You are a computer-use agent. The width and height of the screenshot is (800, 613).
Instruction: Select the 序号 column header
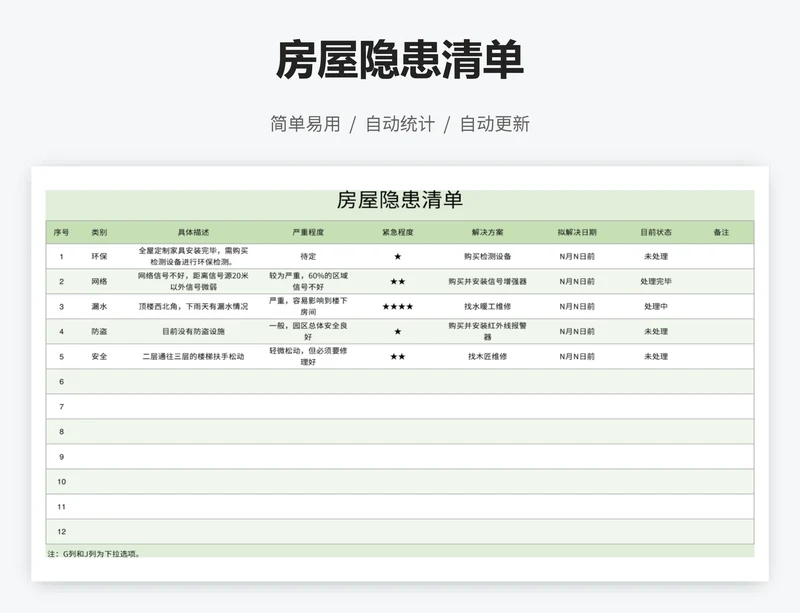click(x=61, y=232)
